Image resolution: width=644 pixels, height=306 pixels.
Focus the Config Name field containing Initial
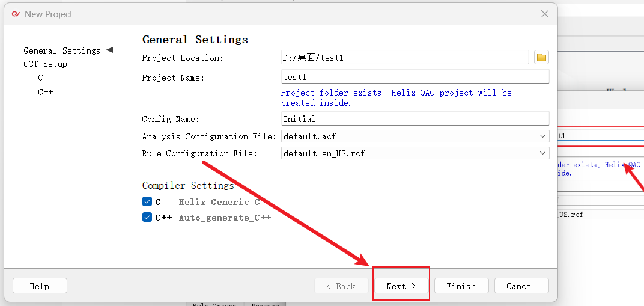(x=415, y=118)
